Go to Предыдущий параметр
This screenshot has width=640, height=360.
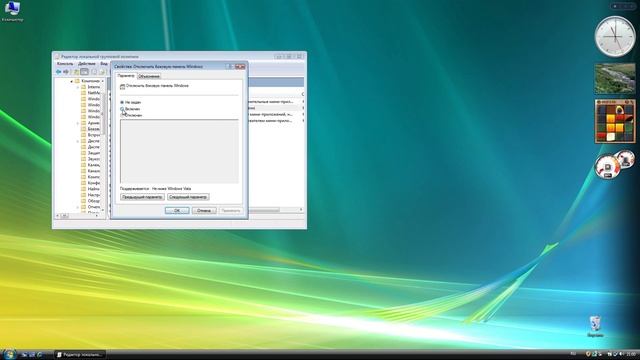click(x=142, y=197)
